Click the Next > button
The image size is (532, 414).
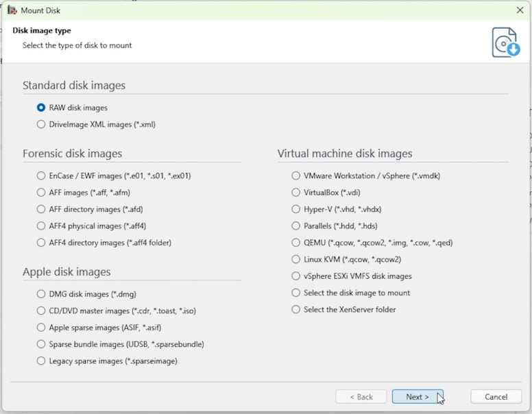tap(418, 397)
